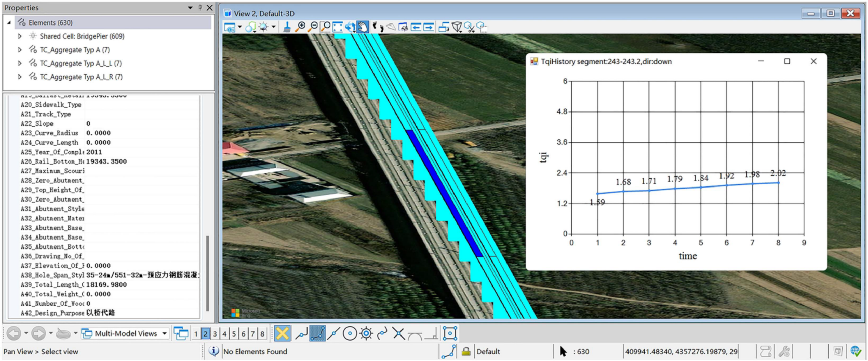
Task: Select the Rotate View tool
Action: [350, 27]
